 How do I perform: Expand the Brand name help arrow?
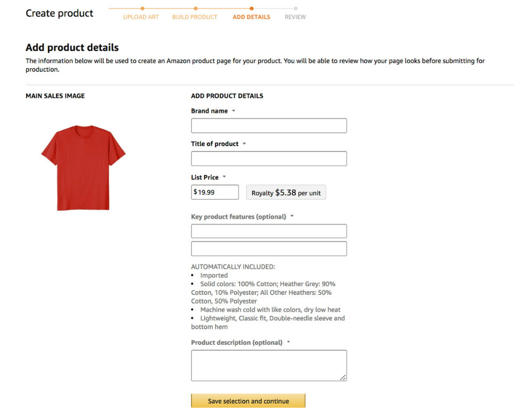coord(234,111)
